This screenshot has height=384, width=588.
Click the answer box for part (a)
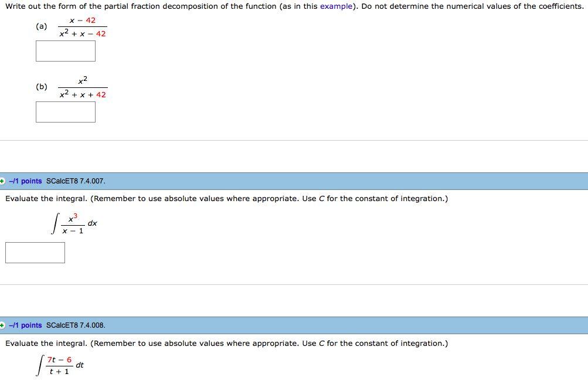tap(65, 51)
